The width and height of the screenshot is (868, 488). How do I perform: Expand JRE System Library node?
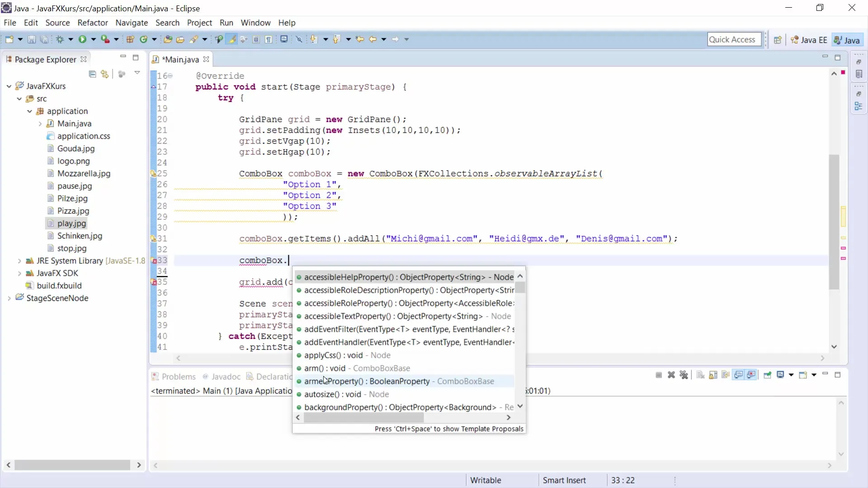(x=19, y=261)
